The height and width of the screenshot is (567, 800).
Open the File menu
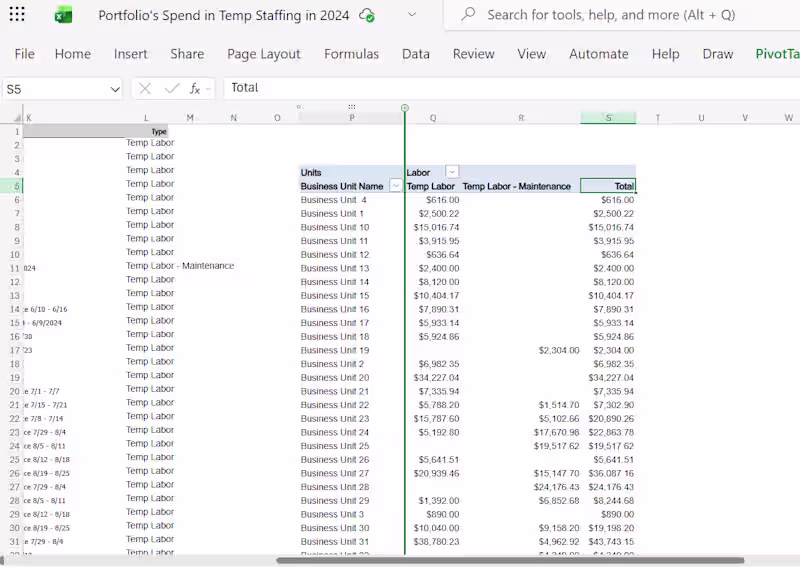tap(24, 54)
